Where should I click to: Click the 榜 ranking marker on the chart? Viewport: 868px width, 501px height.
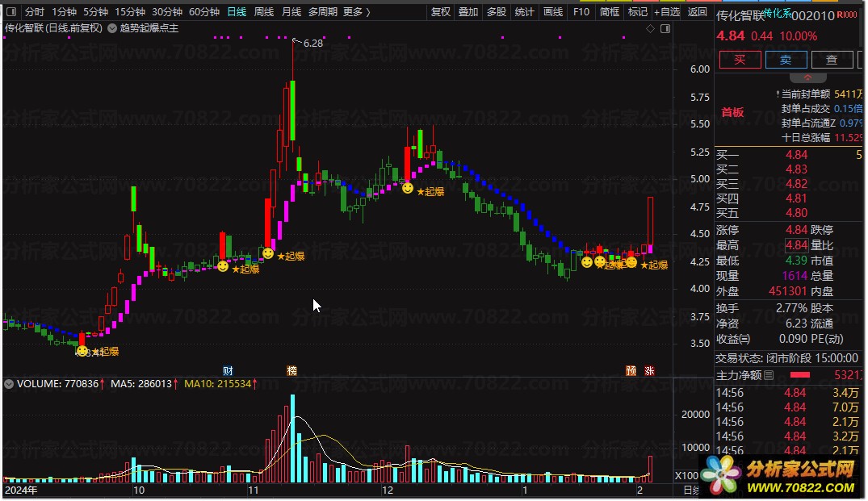point(291,371)
